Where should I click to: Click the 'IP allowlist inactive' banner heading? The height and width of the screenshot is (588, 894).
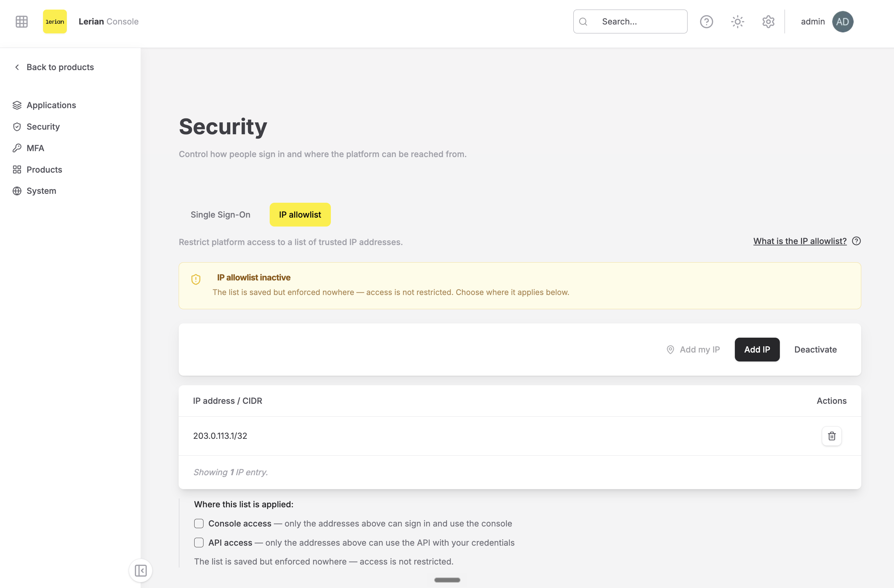253,277
